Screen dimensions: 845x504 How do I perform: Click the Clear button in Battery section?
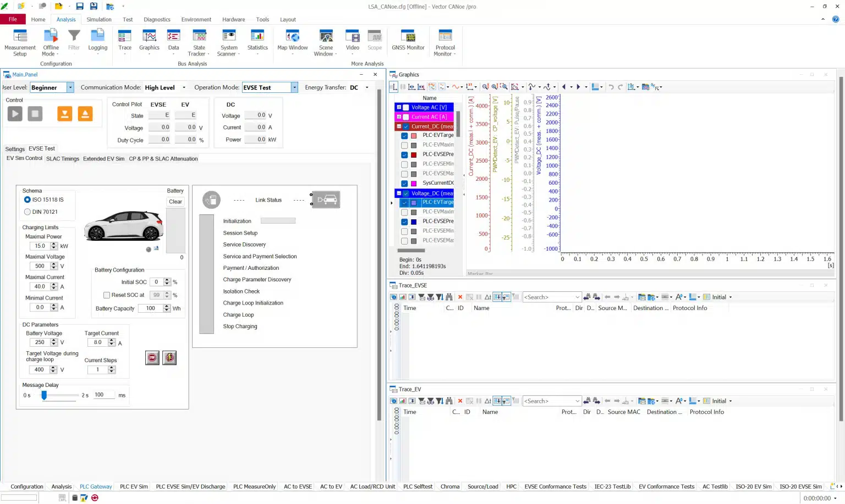(175, 201)
